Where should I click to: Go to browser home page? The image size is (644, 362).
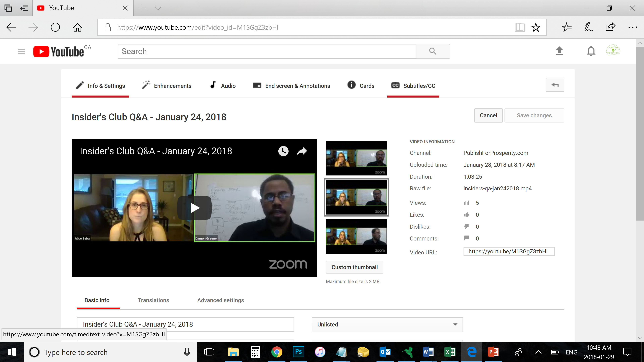click(77, 27)
